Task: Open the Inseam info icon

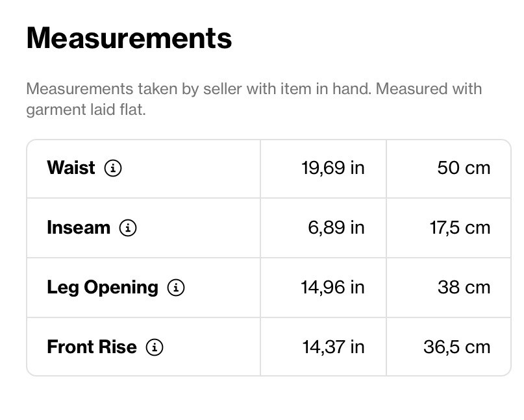Action: pos(128,228)
